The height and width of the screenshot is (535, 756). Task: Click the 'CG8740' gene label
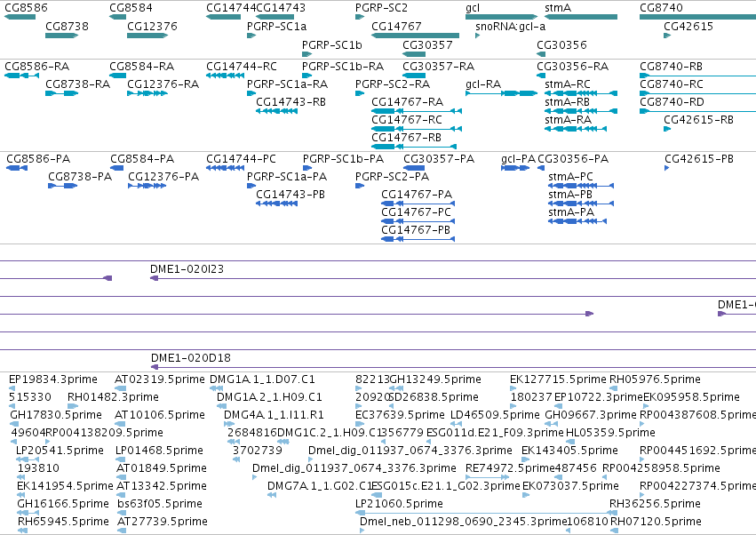coord(662,8)
